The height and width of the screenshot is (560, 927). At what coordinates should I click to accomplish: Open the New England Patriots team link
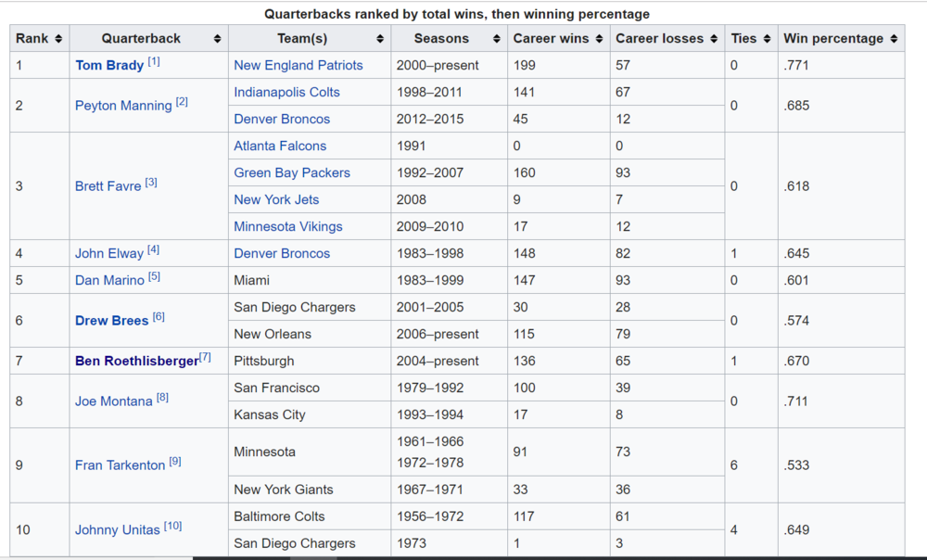298,66
